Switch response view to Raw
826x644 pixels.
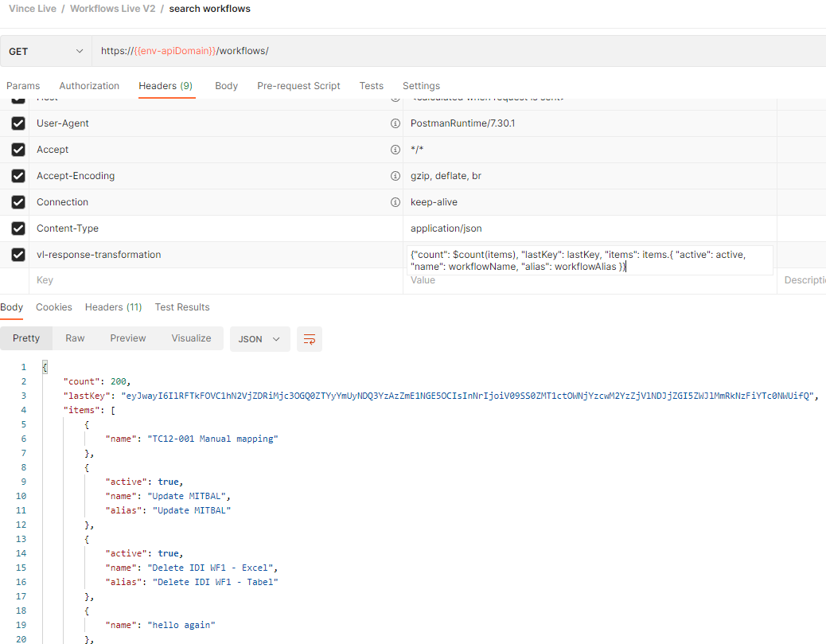[75, 338]
